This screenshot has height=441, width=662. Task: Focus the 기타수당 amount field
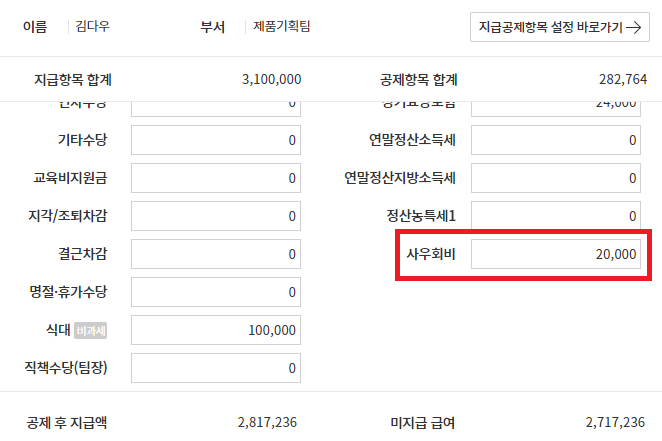point(216,140)
